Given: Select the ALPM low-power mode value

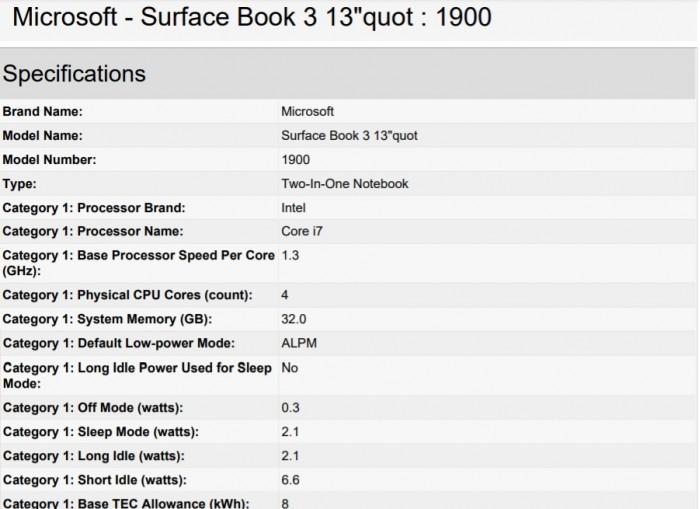Looking at the screenshot, I should 299,343.
